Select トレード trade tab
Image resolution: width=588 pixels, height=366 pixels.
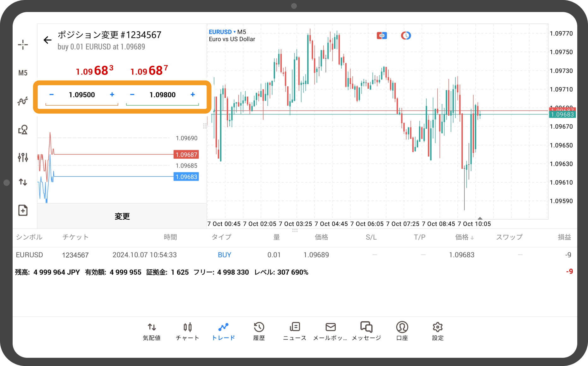click(223, 332)
